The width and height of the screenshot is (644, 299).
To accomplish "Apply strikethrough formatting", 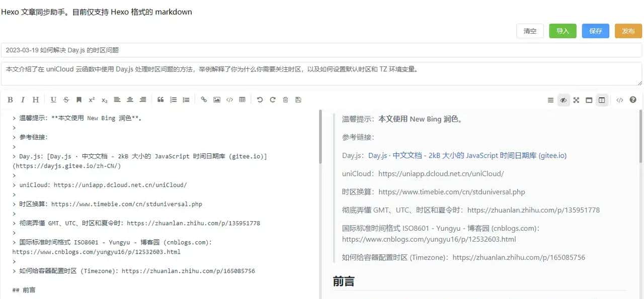I will coord(66,99).
